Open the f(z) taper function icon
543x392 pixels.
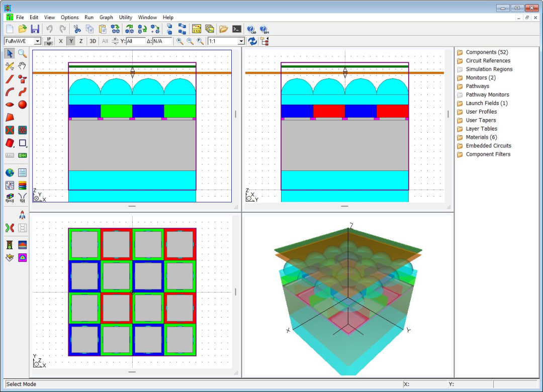click(x=23, y=198)
